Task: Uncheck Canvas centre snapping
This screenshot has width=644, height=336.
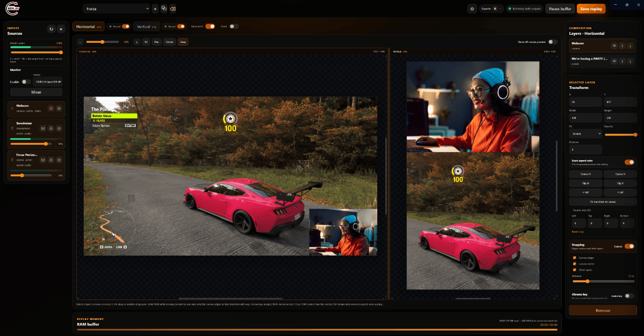Action: [575, 263]
